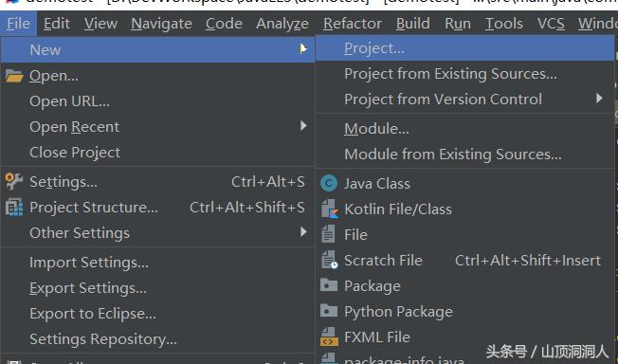Create new Module...
Viewport: 618px width, 364px height.
tap(465, 129)
